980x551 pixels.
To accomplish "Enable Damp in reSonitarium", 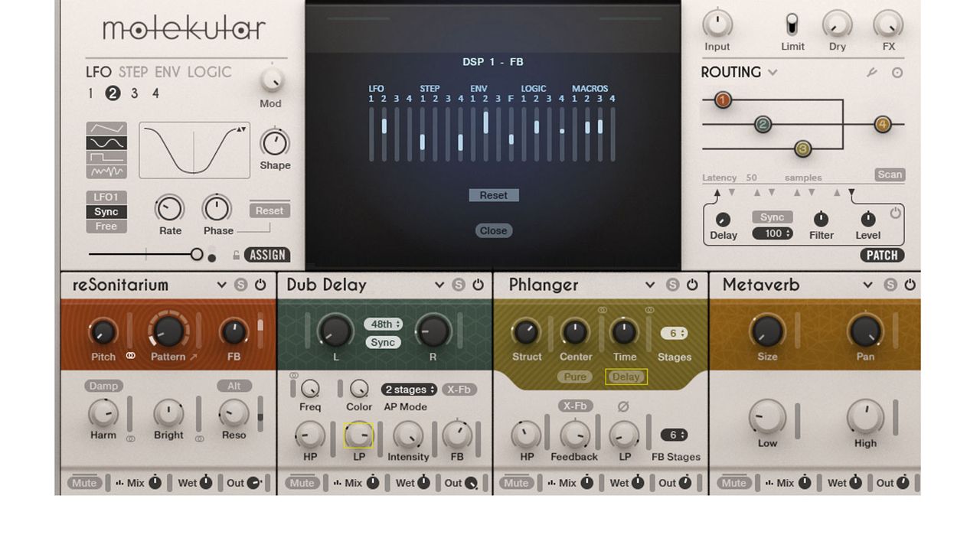I will (103, 386).
